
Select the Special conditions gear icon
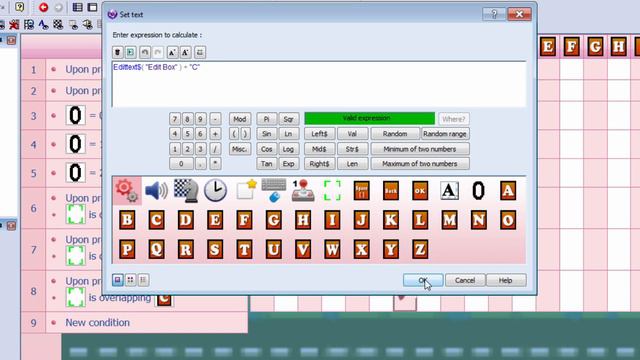[x=127, y=191]
